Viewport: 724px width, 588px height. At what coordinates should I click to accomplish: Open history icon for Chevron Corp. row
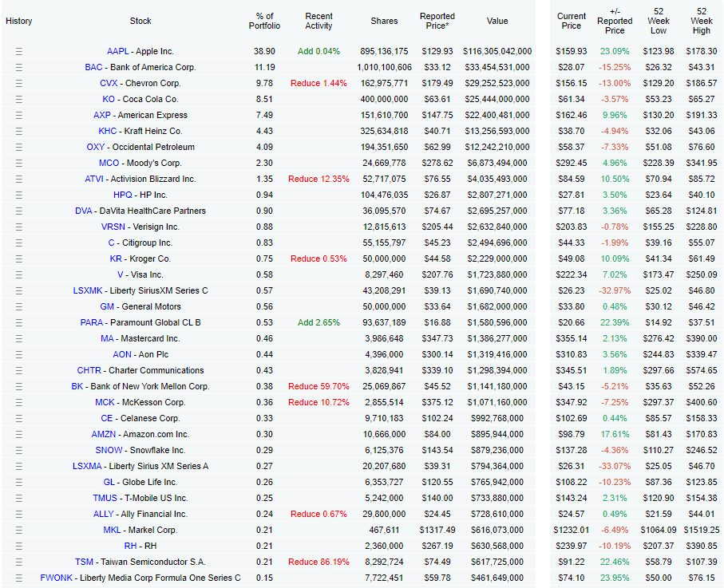(x=19, y=84)
